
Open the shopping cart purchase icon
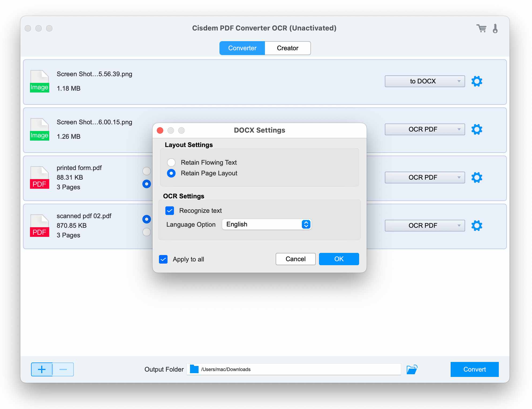pos(481,28)
